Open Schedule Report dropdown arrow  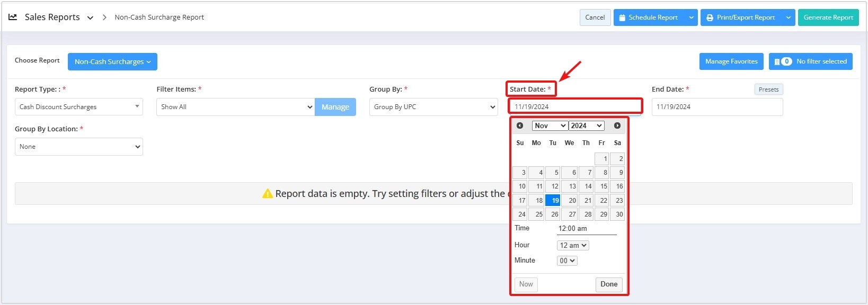[x=691, y=17]
